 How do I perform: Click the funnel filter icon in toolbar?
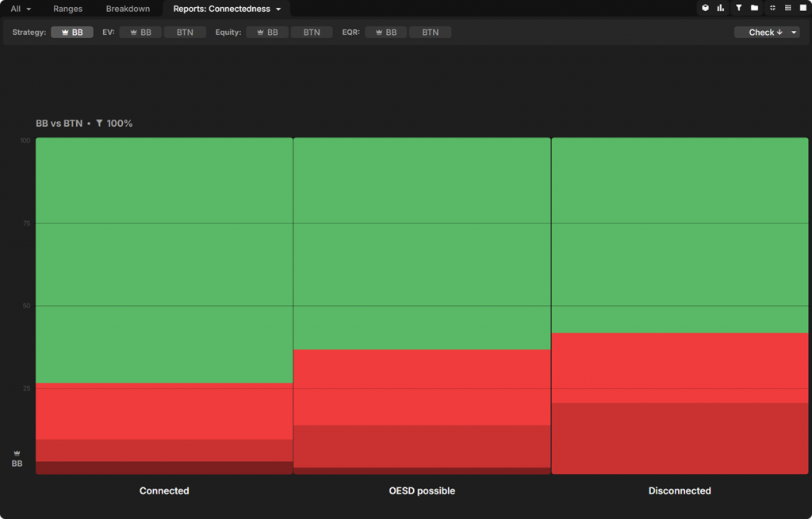pyautogui.click(x=738, y=8)
